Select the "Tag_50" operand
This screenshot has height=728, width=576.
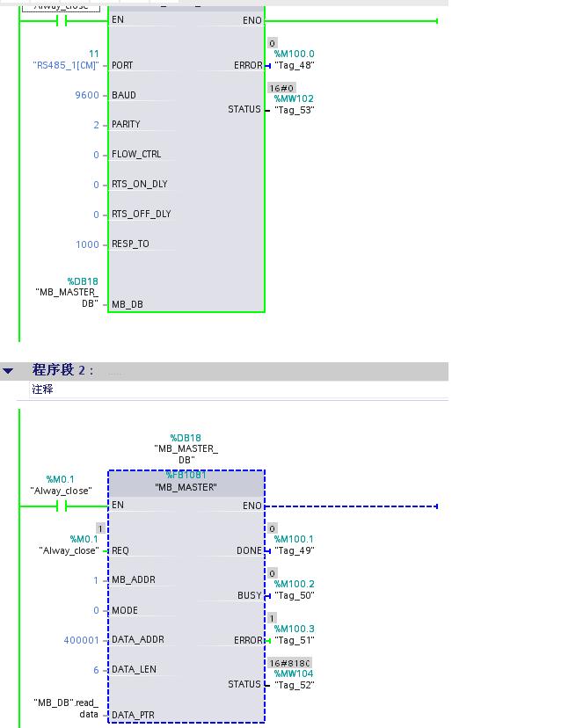[295, 595]
